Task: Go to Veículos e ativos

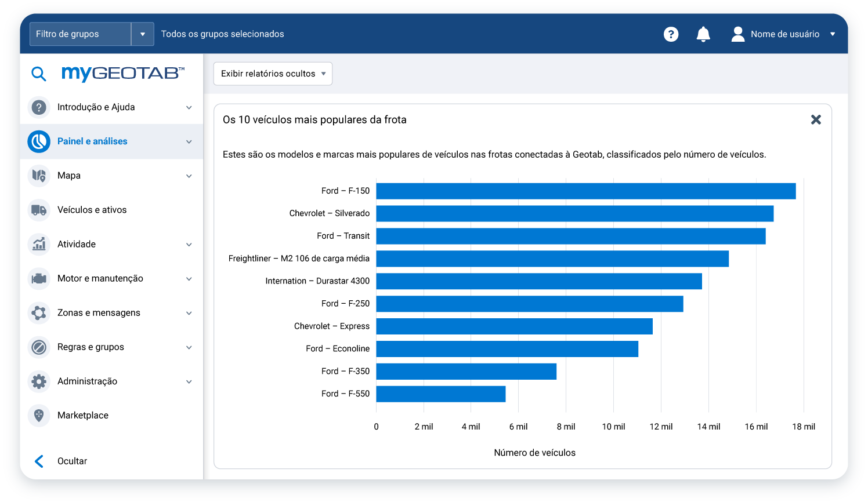Action: (111, 210)
